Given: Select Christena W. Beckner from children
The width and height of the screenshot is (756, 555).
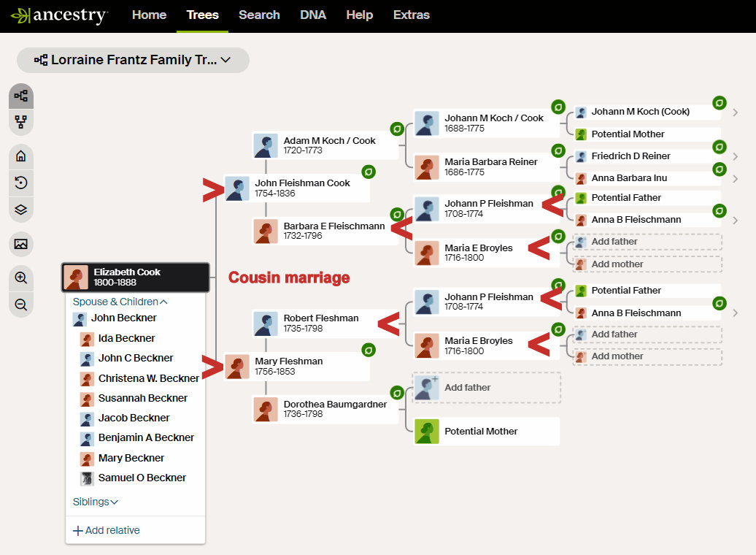Looking at the screenshot, I should point(148,378).
